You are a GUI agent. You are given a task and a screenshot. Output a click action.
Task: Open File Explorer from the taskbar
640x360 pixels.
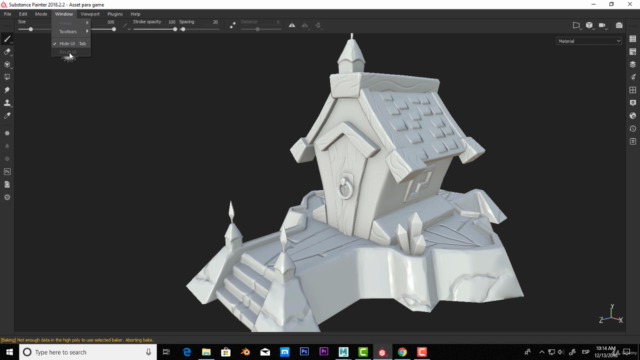click(x=206, y=352)
